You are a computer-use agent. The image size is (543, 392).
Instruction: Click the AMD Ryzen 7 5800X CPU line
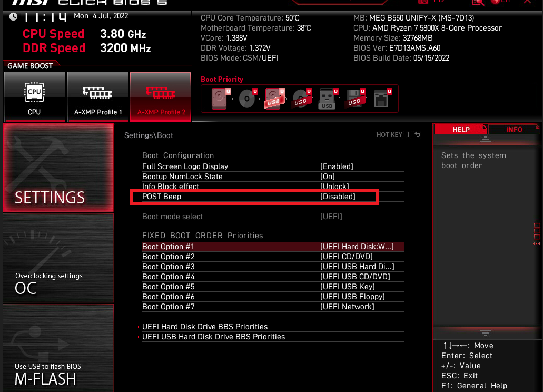[428, 28]
